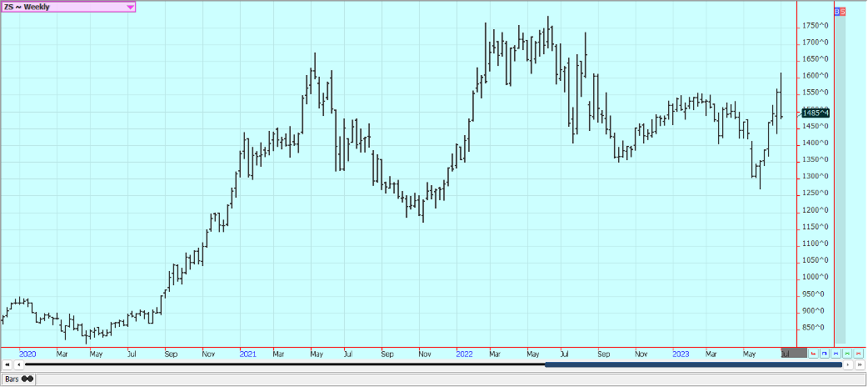Click the 2022 year label on time axis

(x=465, y=354)
